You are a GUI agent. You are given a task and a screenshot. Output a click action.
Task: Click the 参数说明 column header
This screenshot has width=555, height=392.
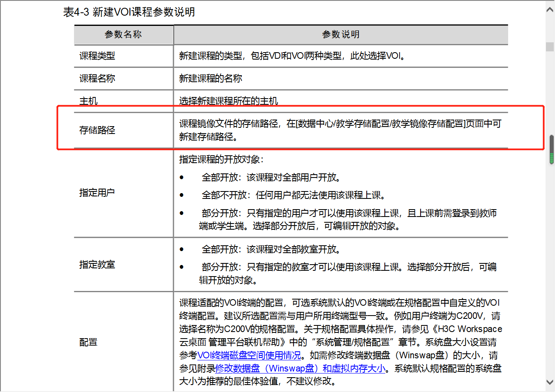click(341, 35)
